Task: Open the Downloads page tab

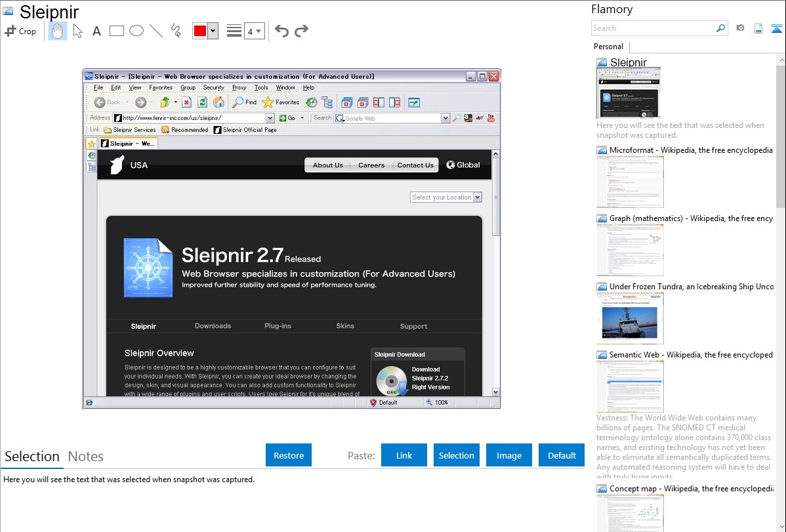Action: coord(213,326)
